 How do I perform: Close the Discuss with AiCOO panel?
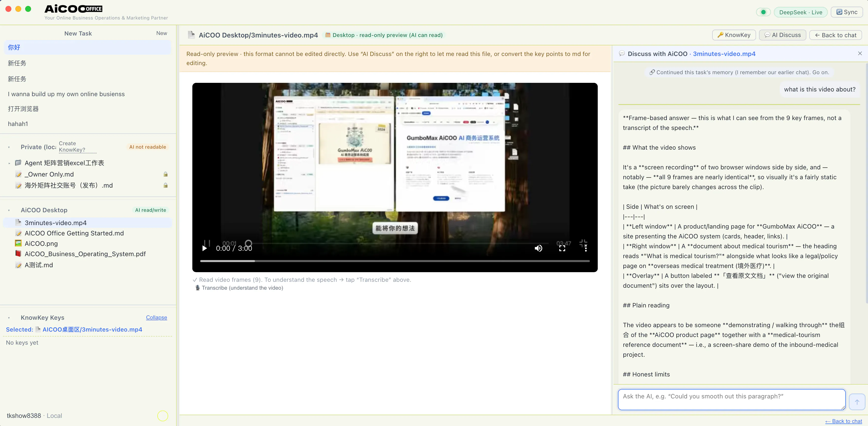[x=860, y=53]
